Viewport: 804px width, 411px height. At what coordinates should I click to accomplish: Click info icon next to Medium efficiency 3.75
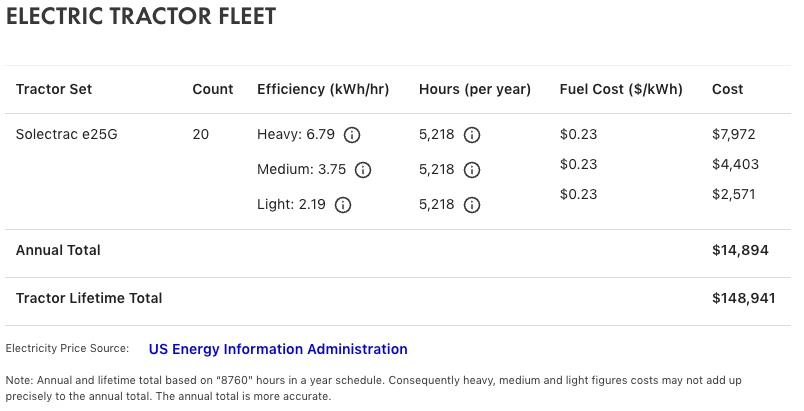[x=363, y=170]
